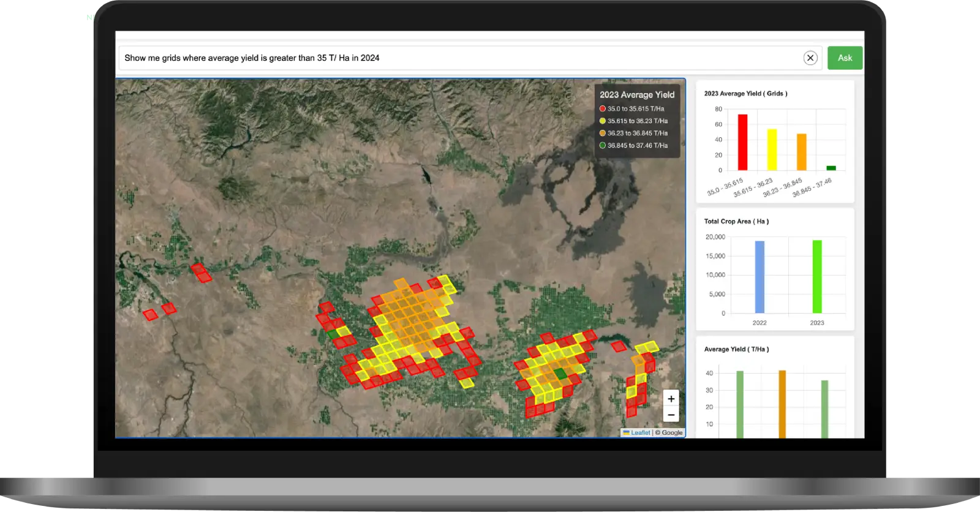The image size is (980, 512).
Task: Zoom out on the map with minus icon
Action: (x=671, y=415)
